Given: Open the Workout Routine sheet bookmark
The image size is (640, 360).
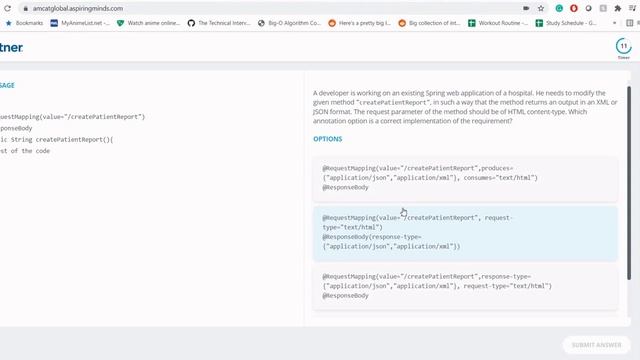Looking at the screenshot, I should [x=498, y=23].
